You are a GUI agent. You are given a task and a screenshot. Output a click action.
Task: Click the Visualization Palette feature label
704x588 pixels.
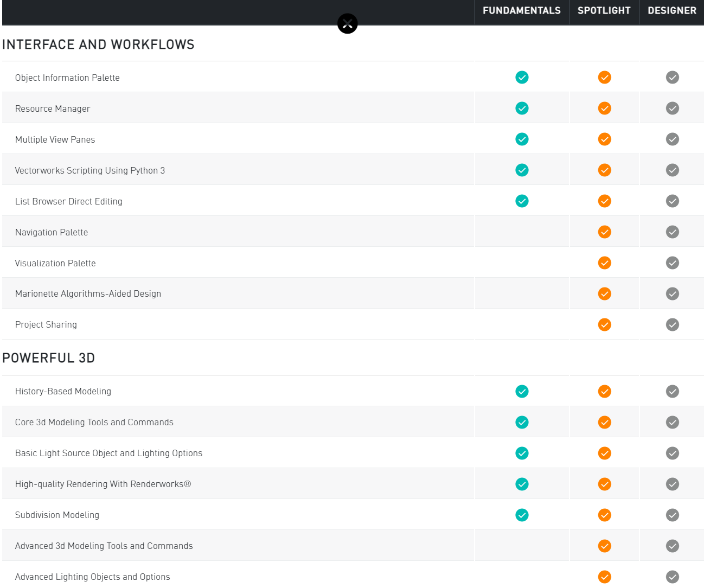click(55, 263)
